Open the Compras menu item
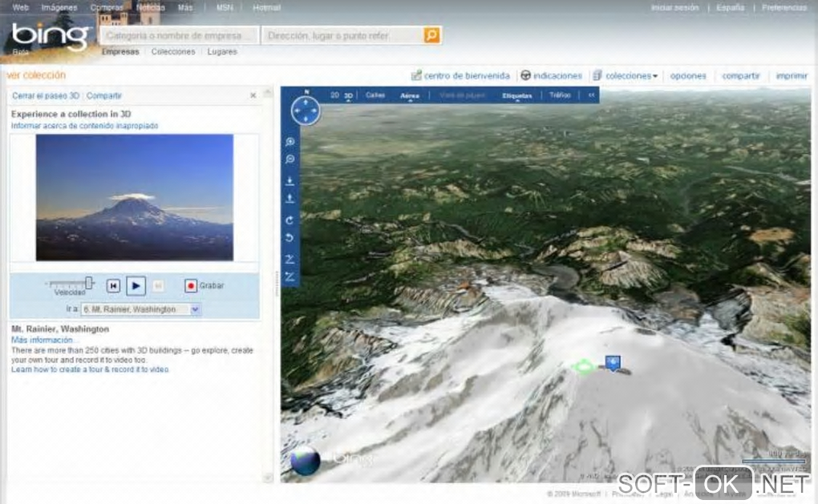Viewport: 818px width, 504px height. [107, 7]
